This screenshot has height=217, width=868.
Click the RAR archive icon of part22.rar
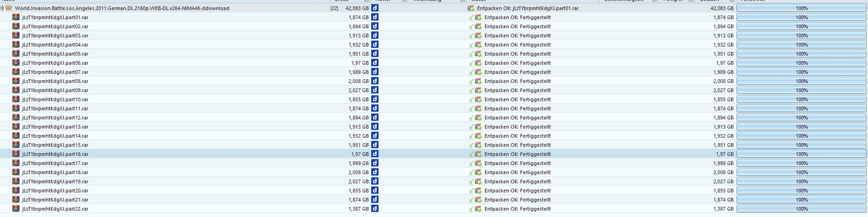(16, 209)
